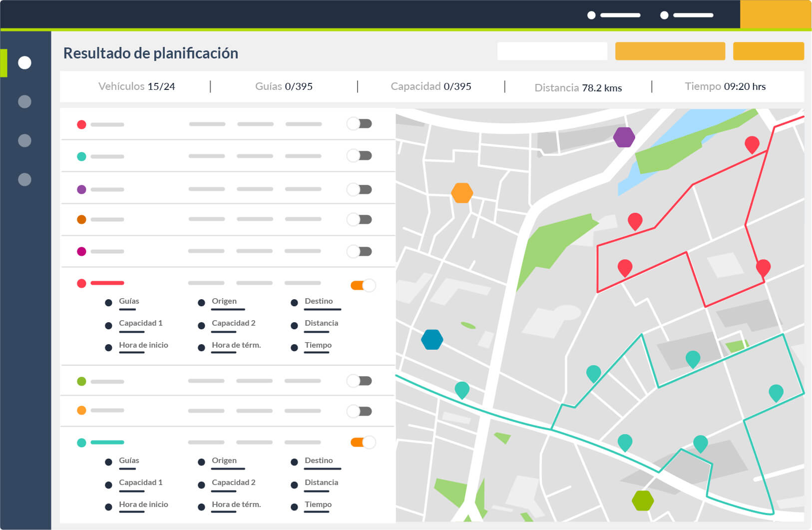Select the topmost red map pin
Viewport: 812px width, 530px height.
(752, 144)
